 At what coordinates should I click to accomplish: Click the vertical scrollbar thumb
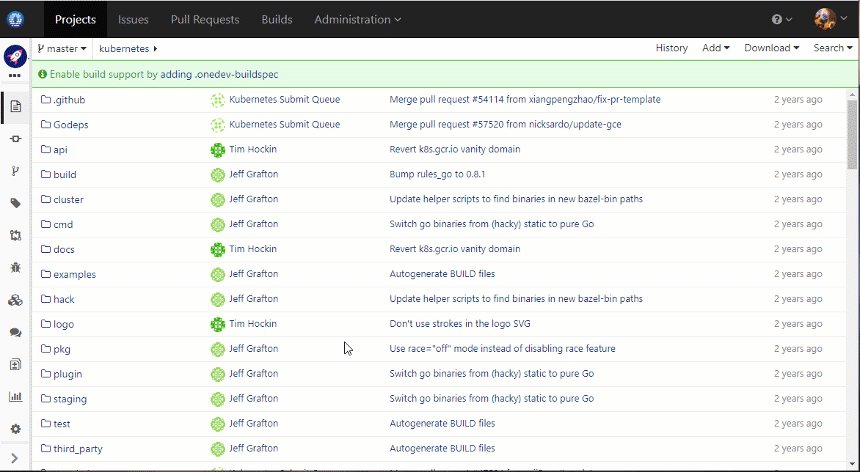coord(852,134)
